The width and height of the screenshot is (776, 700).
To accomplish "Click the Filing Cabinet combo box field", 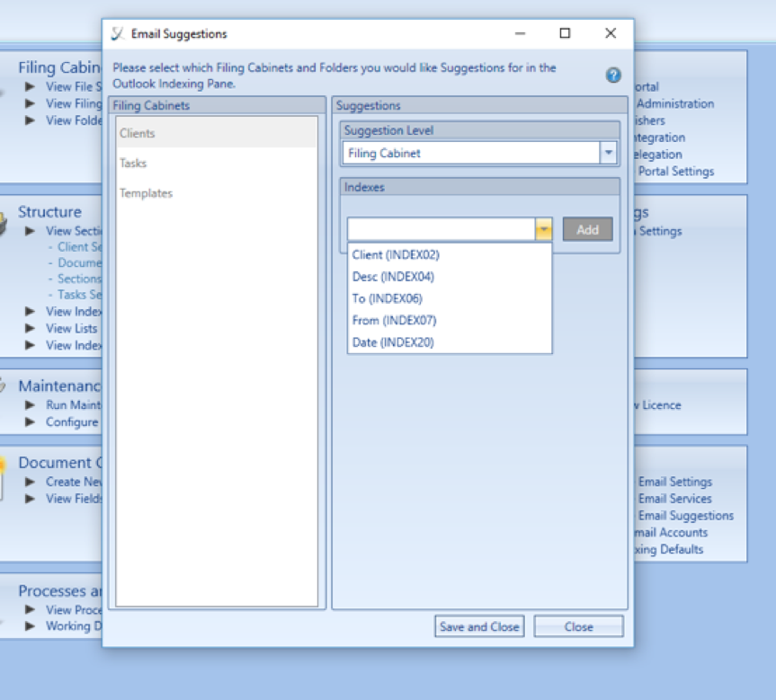I will pyautogui.click(x=471, y=153).
